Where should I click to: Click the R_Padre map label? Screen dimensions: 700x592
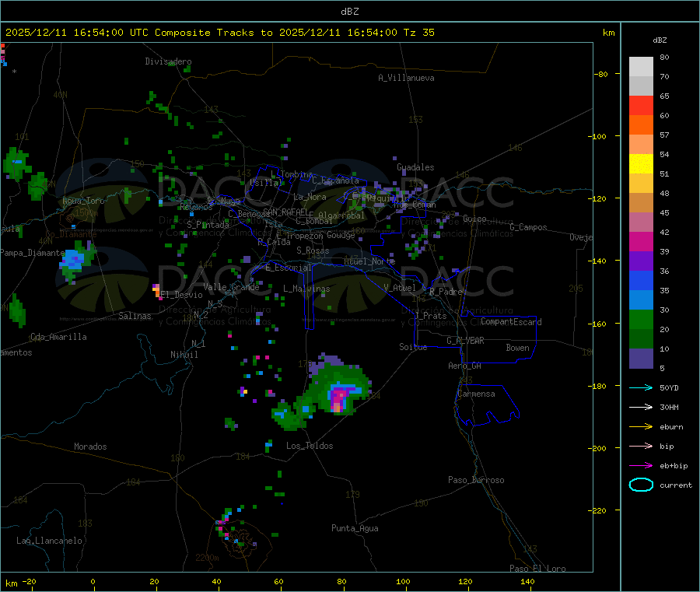(x=446, y=292)
